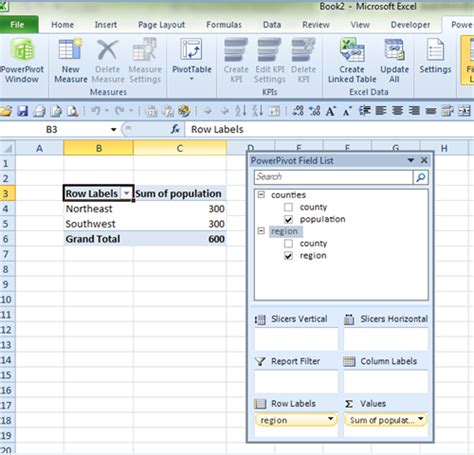Open the region field dropdown in Row Labels

(331, 419)
